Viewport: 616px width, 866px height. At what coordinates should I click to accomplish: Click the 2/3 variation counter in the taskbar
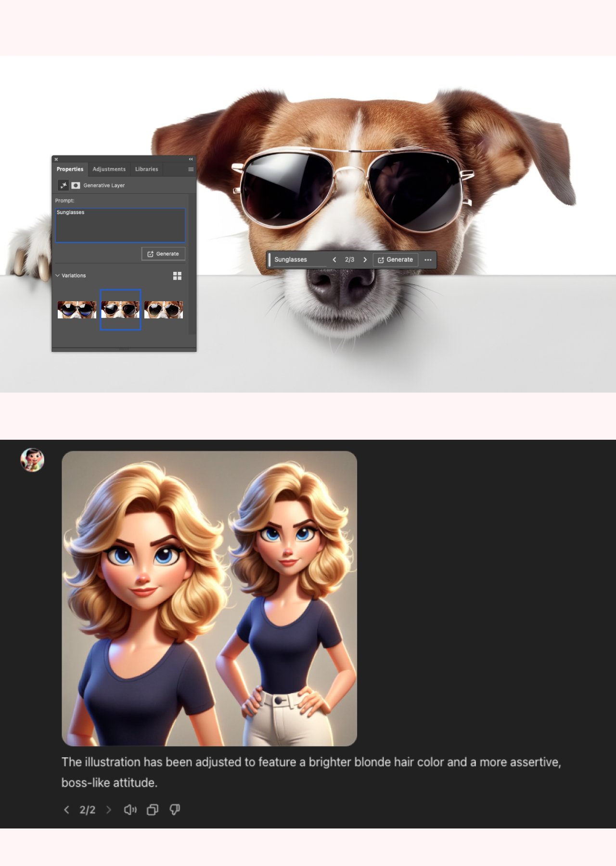tap(349, 260)
